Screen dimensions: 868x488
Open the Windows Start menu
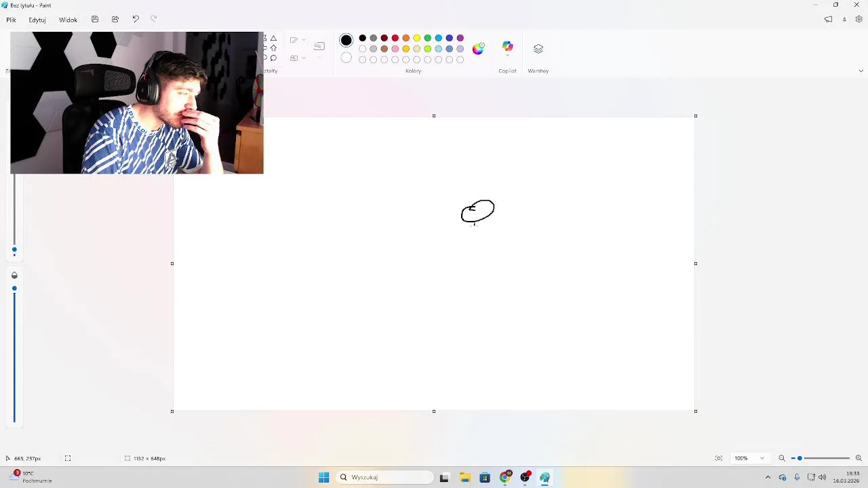(x=324, y=477)
